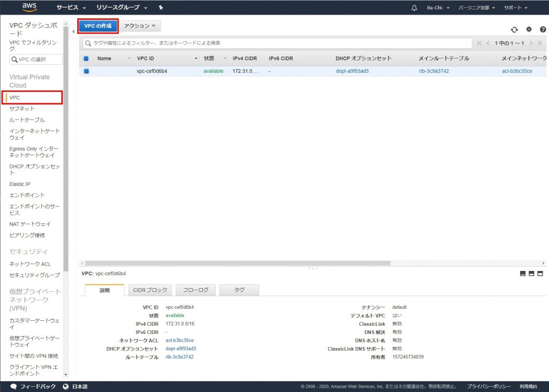Click the VPC の作成 button
This screenshot has width=549, height=392.
[x=98, y=26]
